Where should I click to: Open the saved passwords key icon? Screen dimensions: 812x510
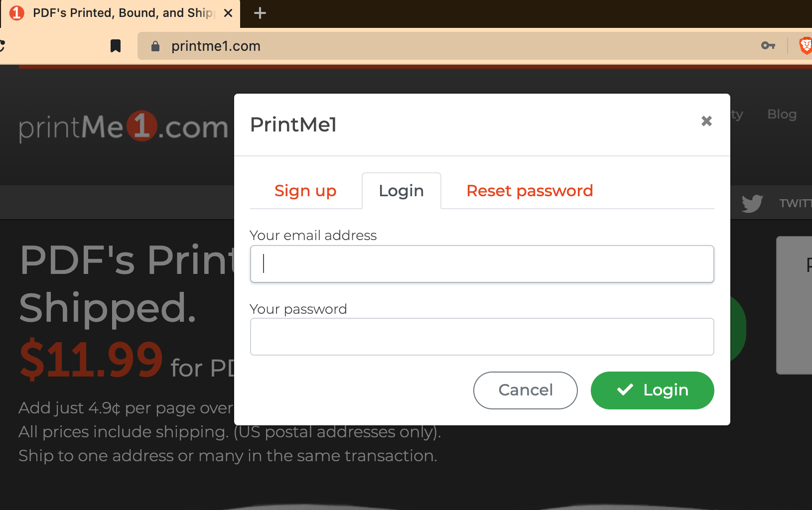768,46
